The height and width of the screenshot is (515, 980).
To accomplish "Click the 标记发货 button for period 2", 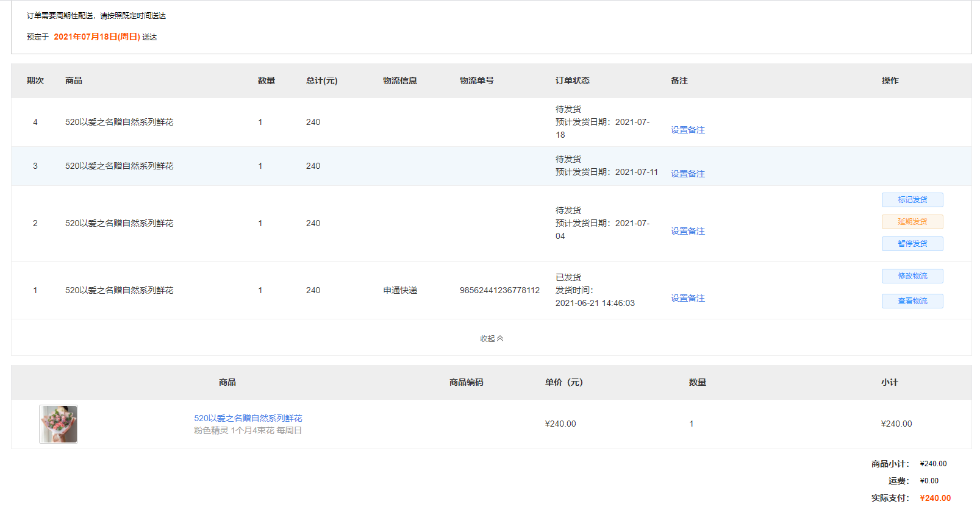I will tap(912, 200).
